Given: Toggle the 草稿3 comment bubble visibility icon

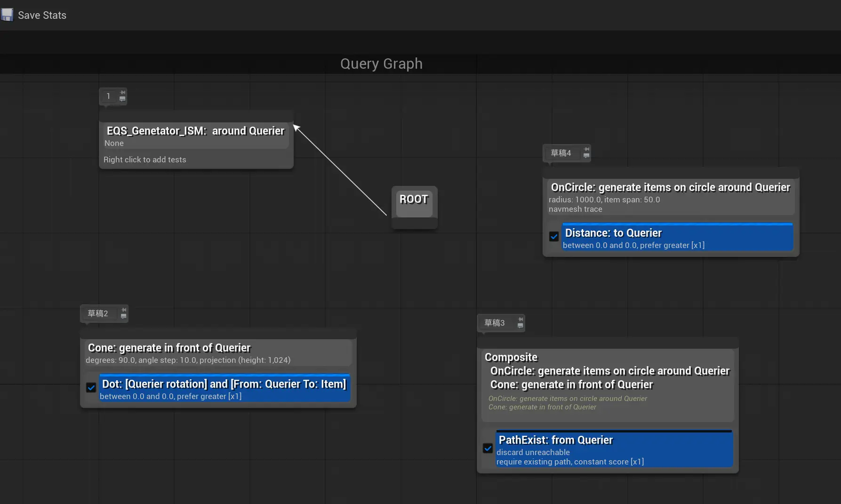Looking at the screenshot, I should (520, 326).
